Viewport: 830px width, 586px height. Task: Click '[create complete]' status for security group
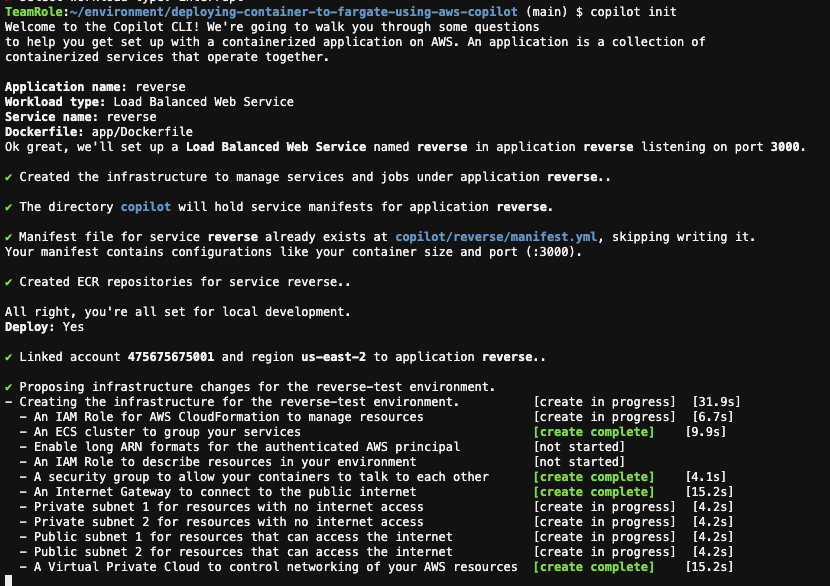(594, 476)
